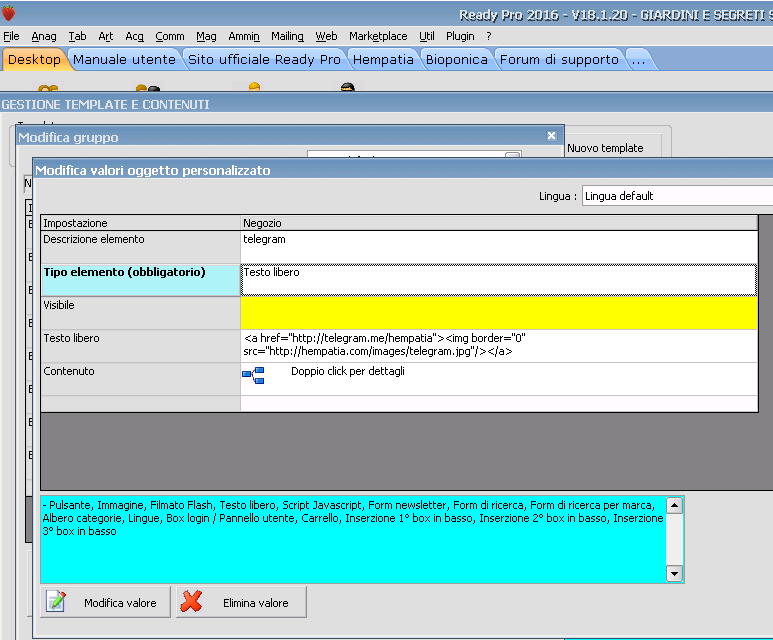
Task: Open the Ammin menu
Action: (x=244, y=36)
